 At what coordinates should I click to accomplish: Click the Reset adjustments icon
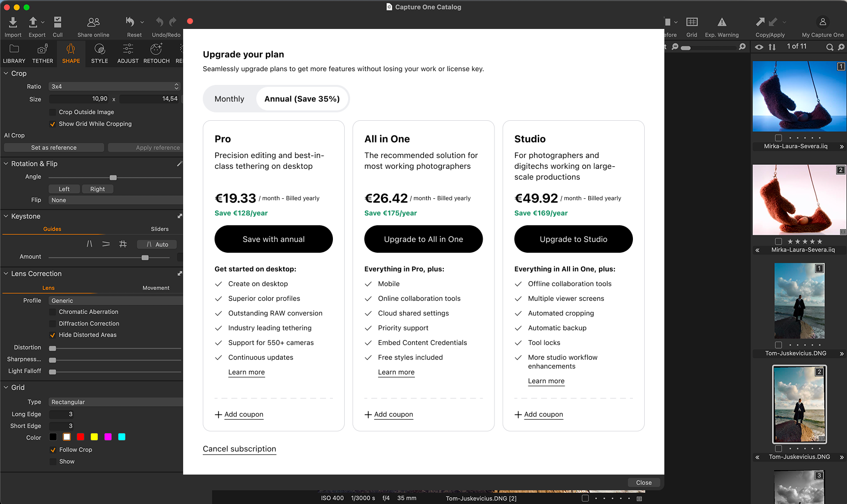coord(130,22)
